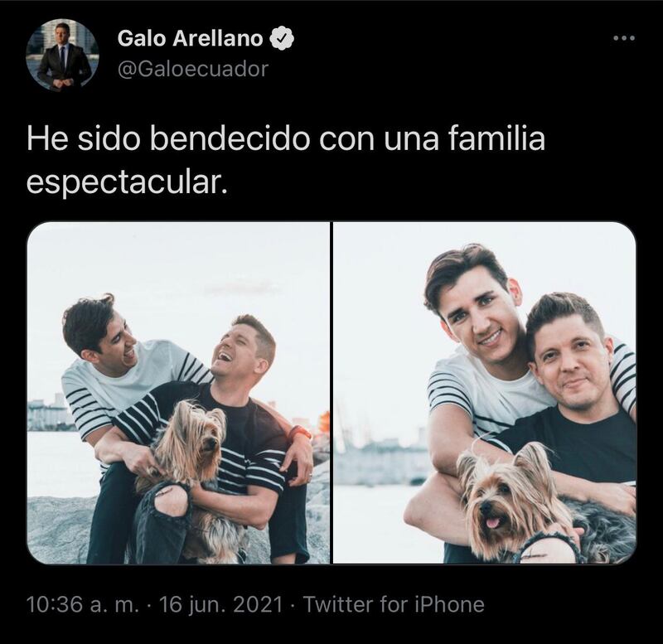Screen dimensions: 663x644
Task: Tap the red wristwatch in the left photo
Action: pyautogui.click(x=299, y=432)
